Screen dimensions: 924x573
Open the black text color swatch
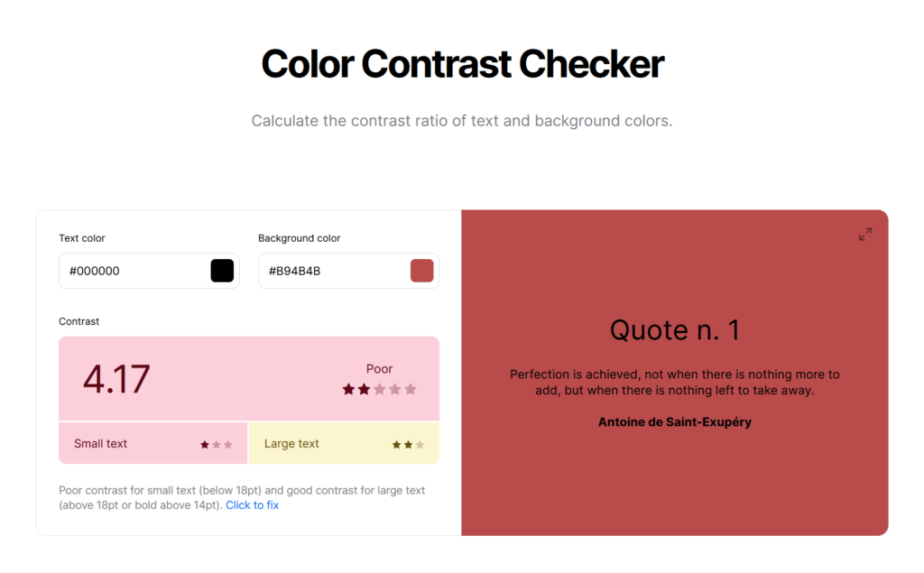click(x=222, y=271)
